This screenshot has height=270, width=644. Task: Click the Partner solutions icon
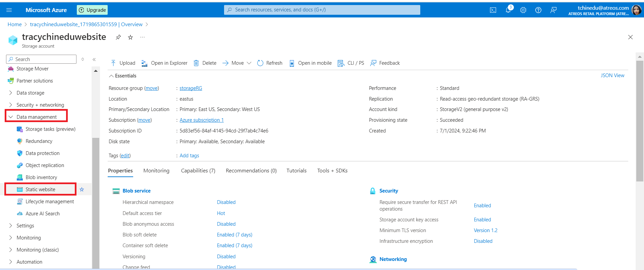(x=11, y=81)
